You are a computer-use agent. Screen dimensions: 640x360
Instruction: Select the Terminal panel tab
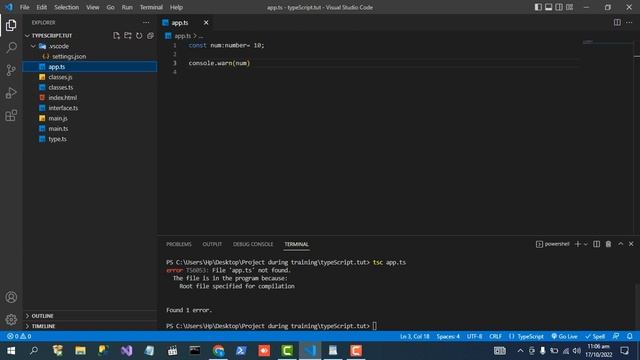297,244
